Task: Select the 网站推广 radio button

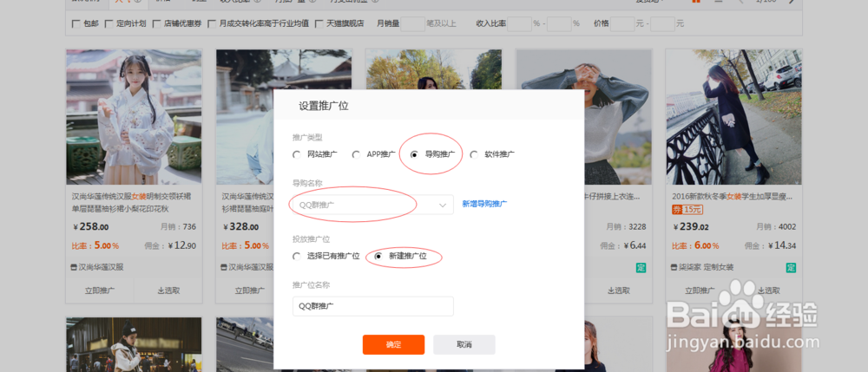Action: point(297,154)
